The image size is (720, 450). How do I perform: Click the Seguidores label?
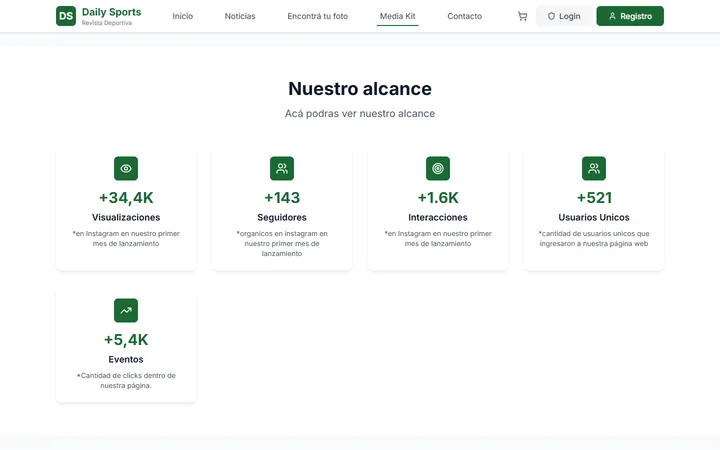point(282,217)
